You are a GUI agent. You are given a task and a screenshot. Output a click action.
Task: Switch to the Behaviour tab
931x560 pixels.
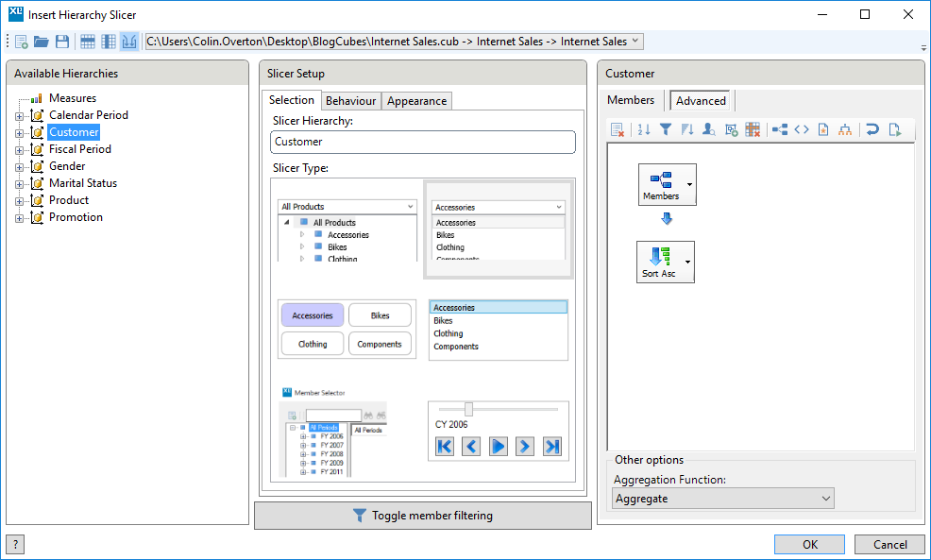point(351,101)
